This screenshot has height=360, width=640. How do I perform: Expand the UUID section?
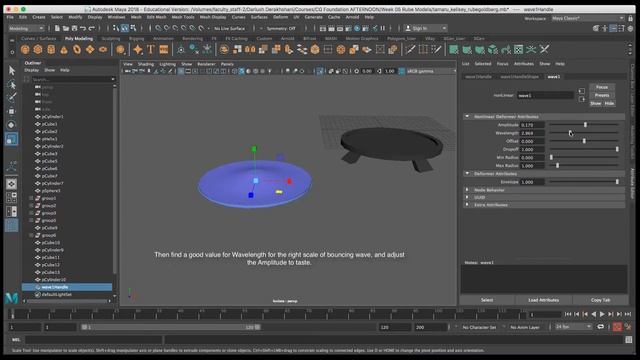(x=467, y=197)
